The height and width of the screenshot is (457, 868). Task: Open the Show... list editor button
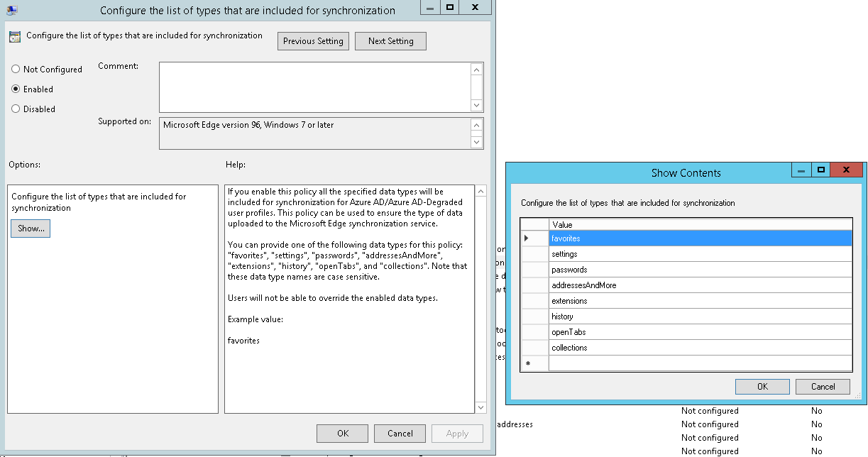coord(31,228)
